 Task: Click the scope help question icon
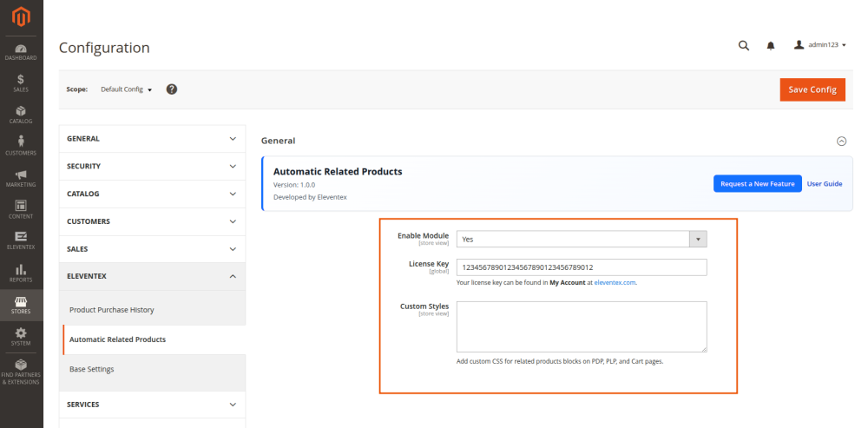point(172,89)
